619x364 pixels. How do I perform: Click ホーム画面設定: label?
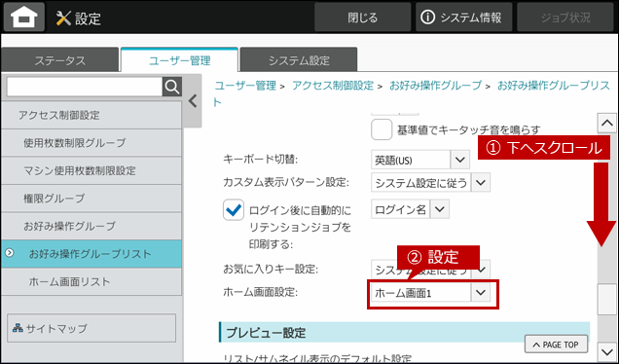point(260,292)
